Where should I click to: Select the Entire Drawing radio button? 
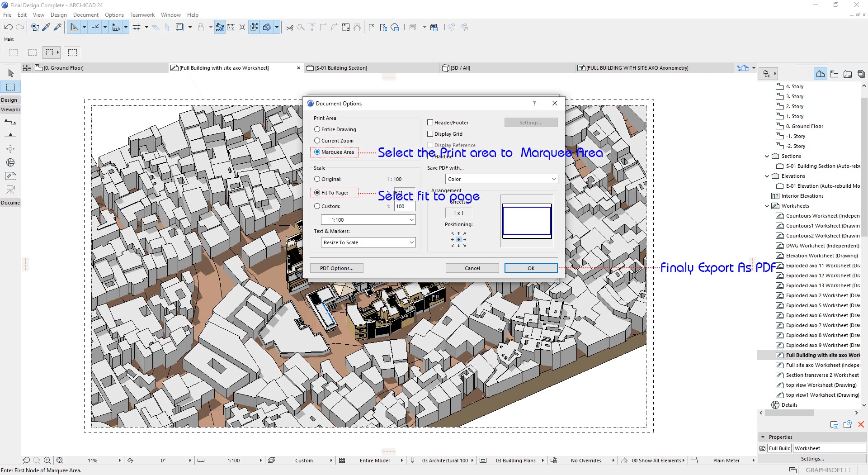(x=317, y=129)
